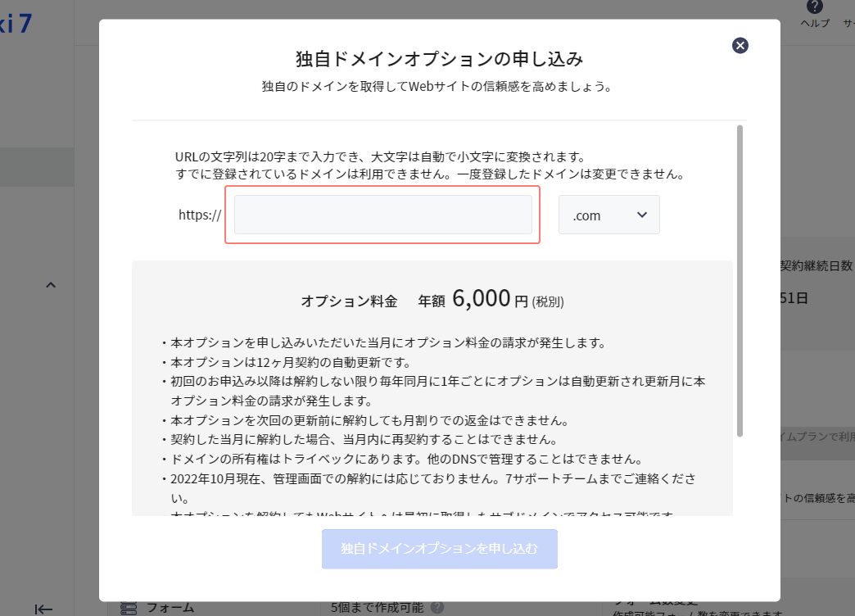
Task: Open the .com domain extension dropdown
Action: (x=609, y=215)
